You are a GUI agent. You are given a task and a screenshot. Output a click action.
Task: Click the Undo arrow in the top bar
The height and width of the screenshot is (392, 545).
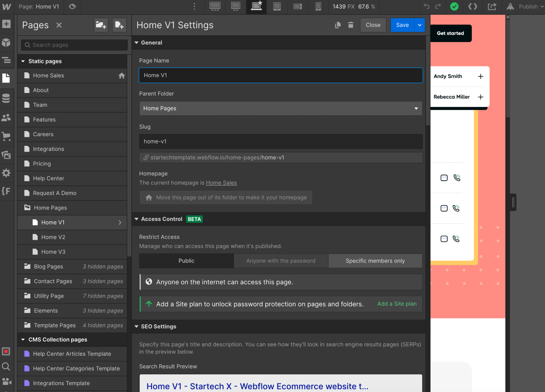[426, 7]
